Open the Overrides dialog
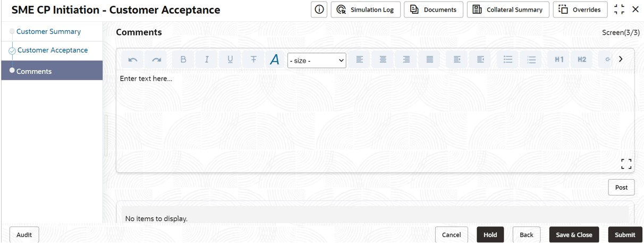 click(580, 10)
